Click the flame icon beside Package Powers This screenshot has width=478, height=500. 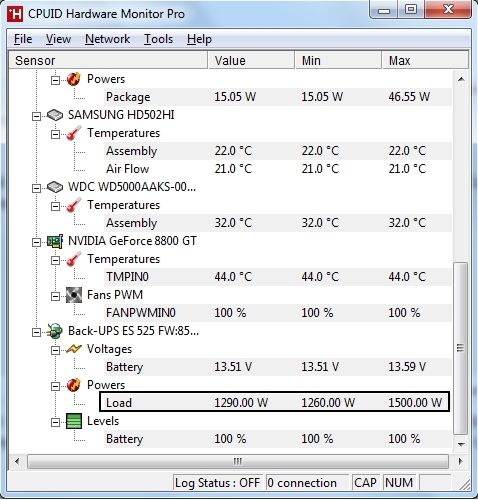[x=74, y=79]
